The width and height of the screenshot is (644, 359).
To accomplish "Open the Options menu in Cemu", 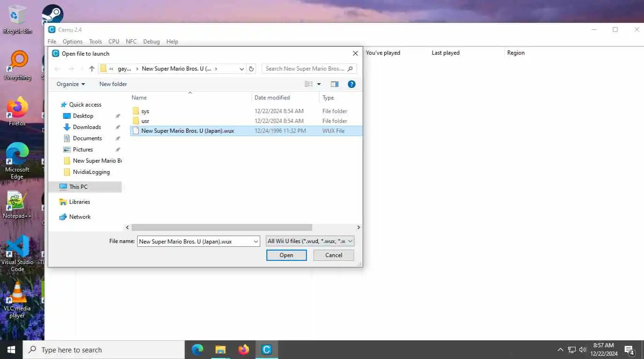I will tap(73, 42).
